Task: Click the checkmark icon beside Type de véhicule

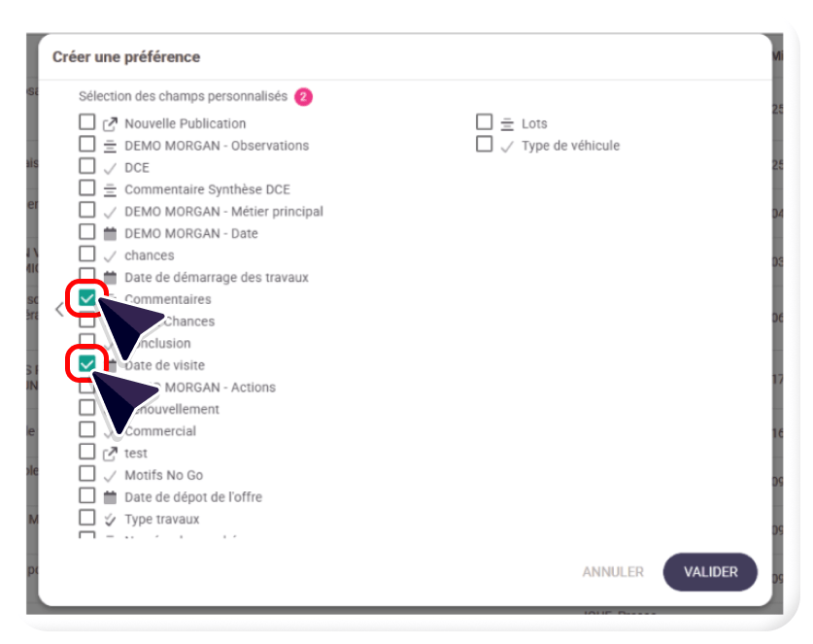Action: coord(507,146)
